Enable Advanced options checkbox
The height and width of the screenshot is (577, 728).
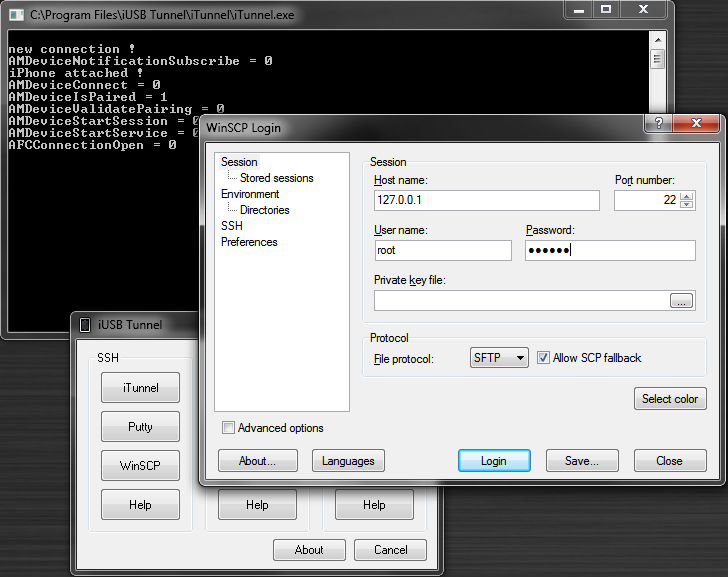228,428
